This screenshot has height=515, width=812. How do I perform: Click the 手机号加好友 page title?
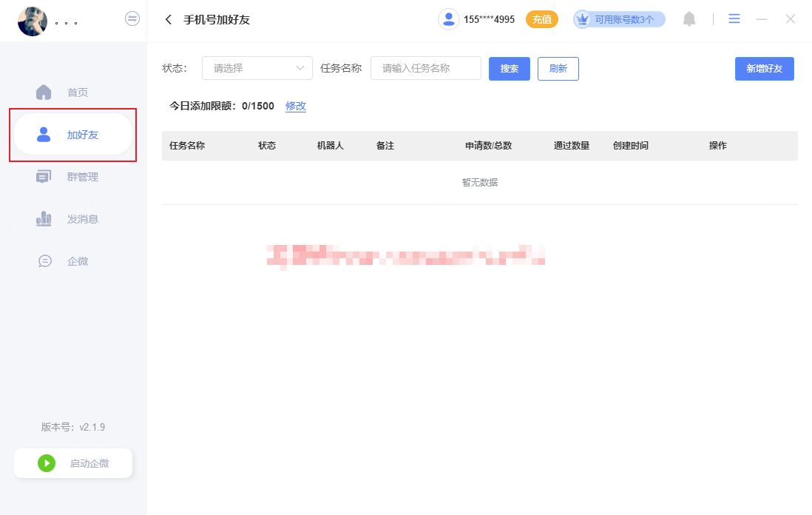(x=217, y=20)
